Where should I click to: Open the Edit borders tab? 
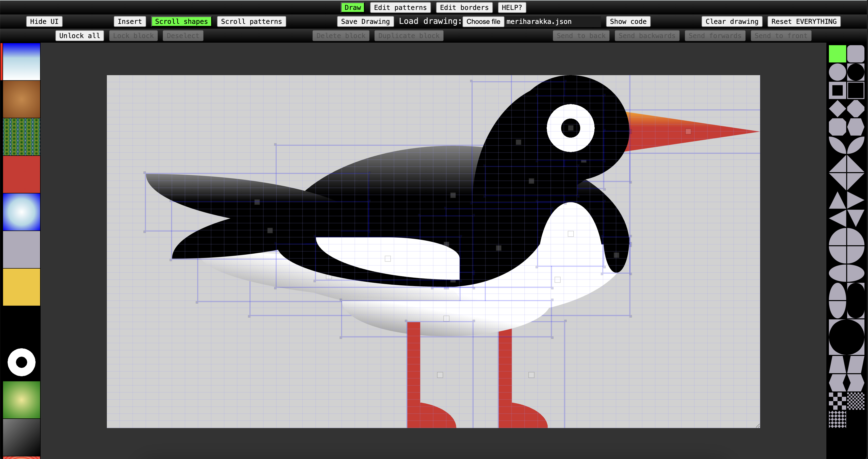coord(464,7)
